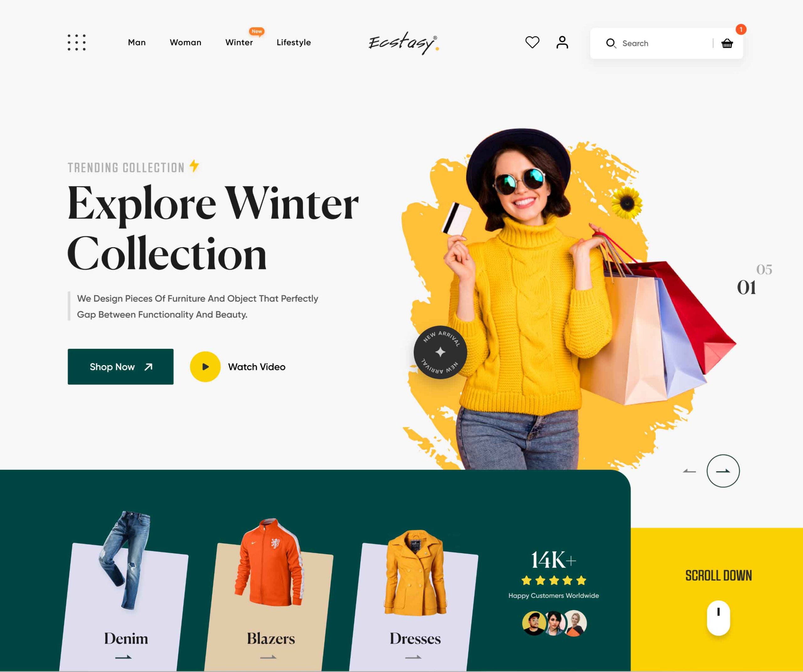The image size is (803, 672).
Task: Click the Shop Now button
Action: coord(120,366)
